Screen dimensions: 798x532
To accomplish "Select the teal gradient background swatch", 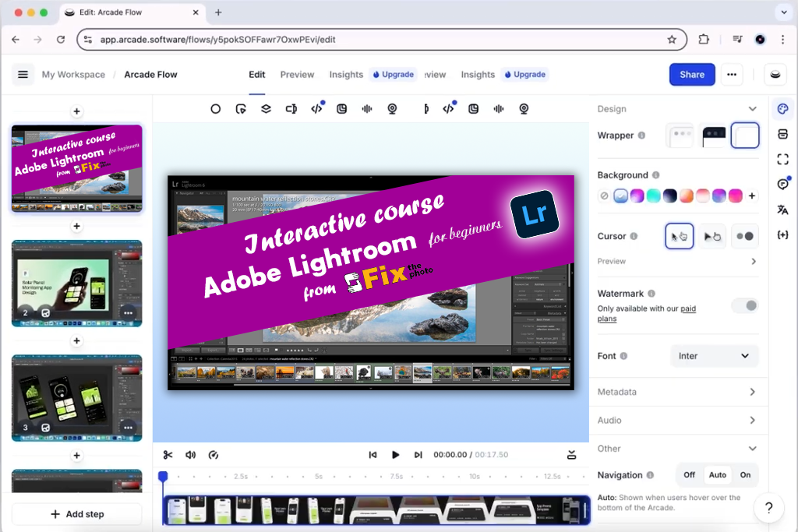I will (653, 196).
